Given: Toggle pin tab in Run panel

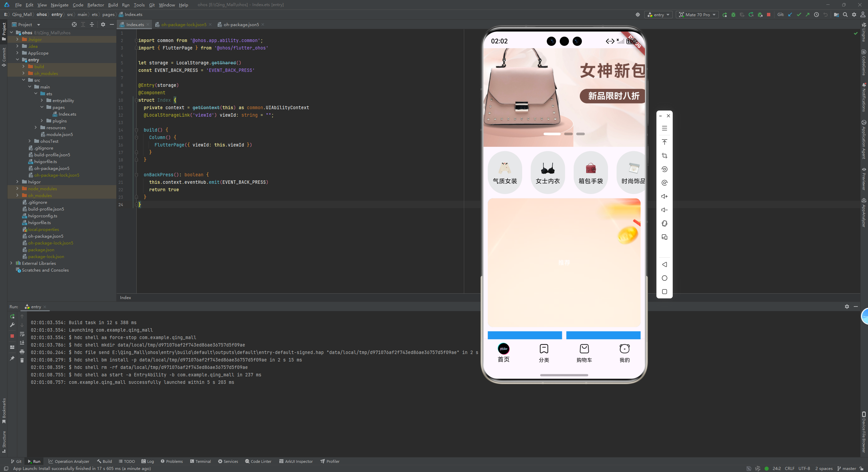Looking at the screenshot, I should click(x=12, y=358).
